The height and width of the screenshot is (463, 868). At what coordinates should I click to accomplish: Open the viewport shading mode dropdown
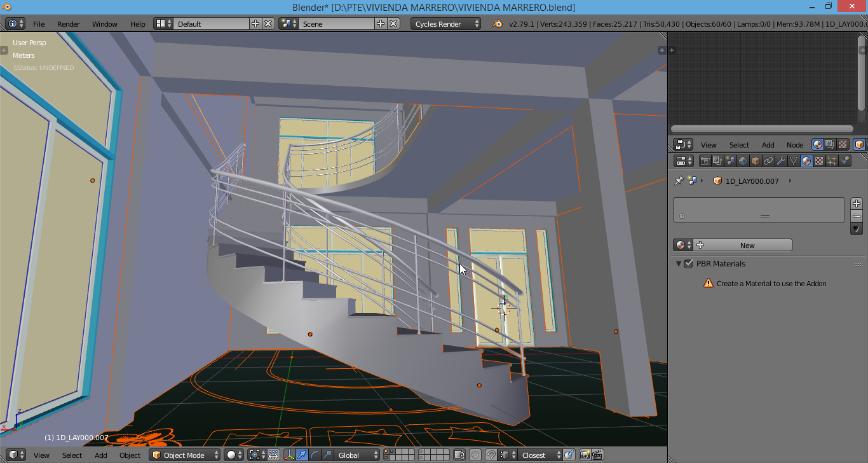(x=234, y=455)
